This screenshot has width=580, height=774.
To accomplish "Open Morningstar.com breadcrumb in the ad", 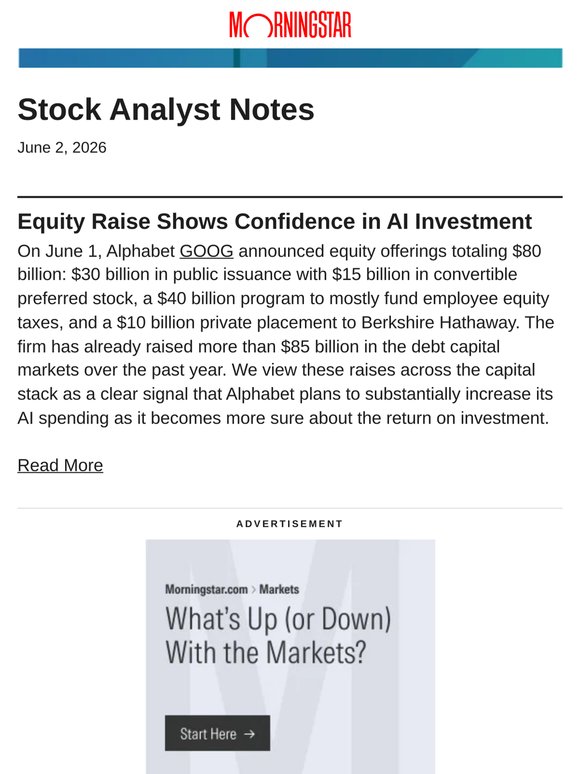I will tap(206, 589).
